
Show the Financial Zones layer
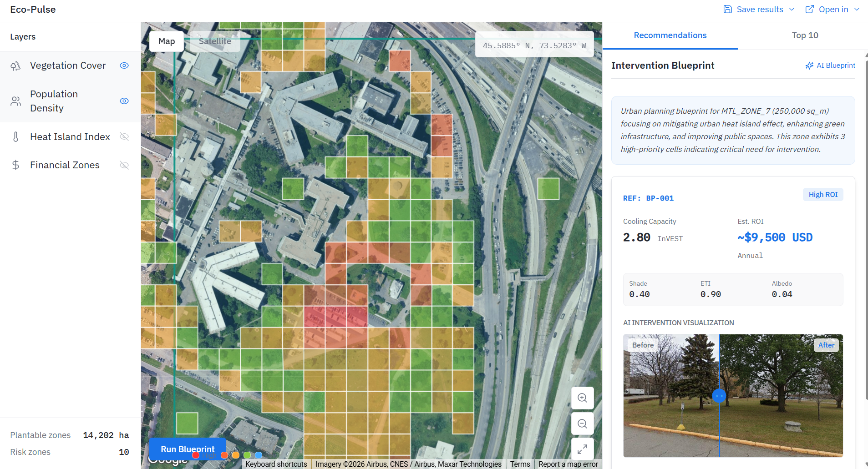[124, 165]
